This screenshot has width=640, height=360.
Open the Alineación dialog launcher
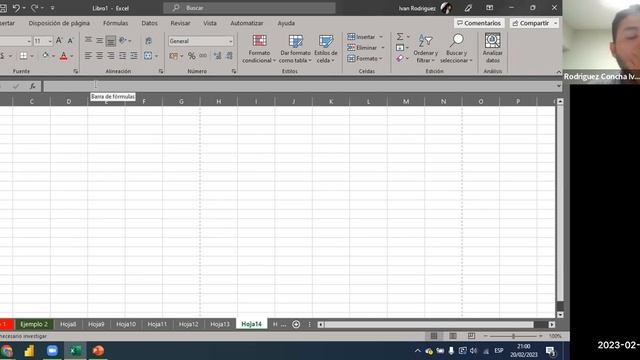161,71
